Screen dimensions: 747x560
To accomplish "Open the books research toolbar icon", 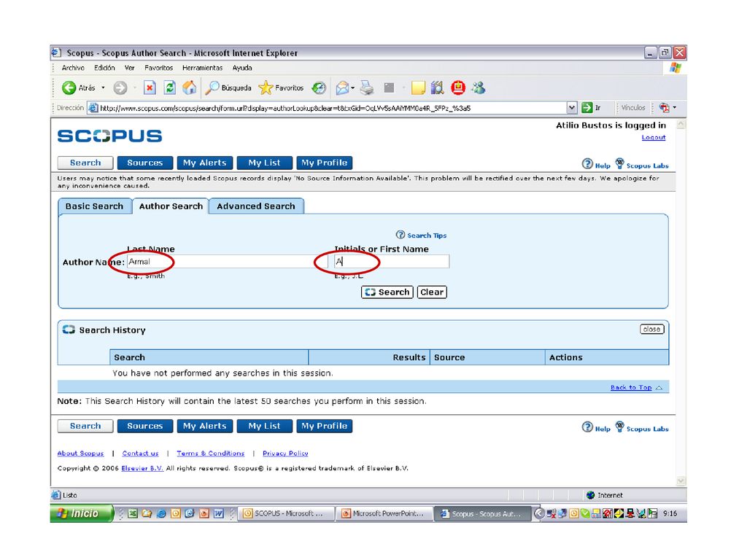I will tap(438, 87).
